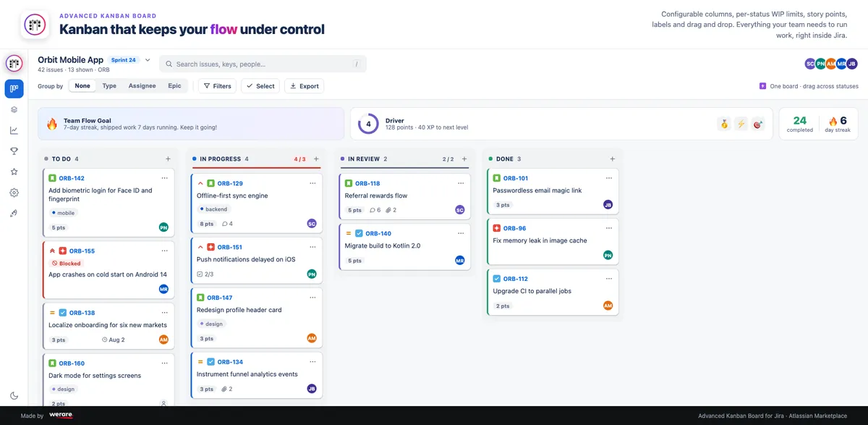
Task: Click the JB avatar in the team list
Action: (852, 64)
